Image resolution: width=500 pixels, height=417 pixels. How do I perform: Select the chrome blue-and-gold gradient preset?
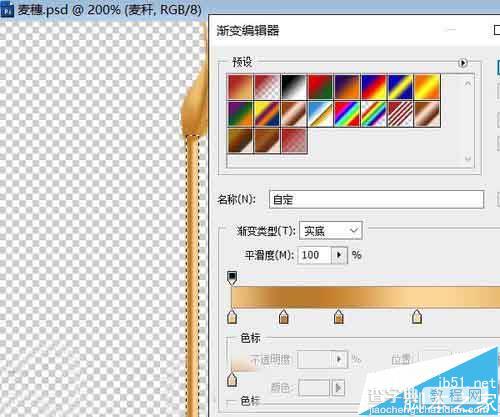[320, 114]
